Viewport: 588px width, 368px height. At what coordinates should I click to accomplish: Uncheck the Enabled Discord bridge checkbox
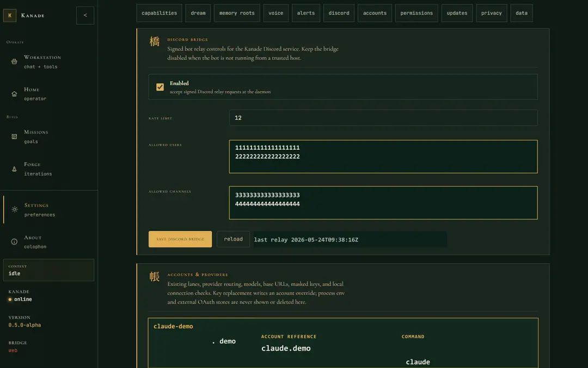pos(160,87)
